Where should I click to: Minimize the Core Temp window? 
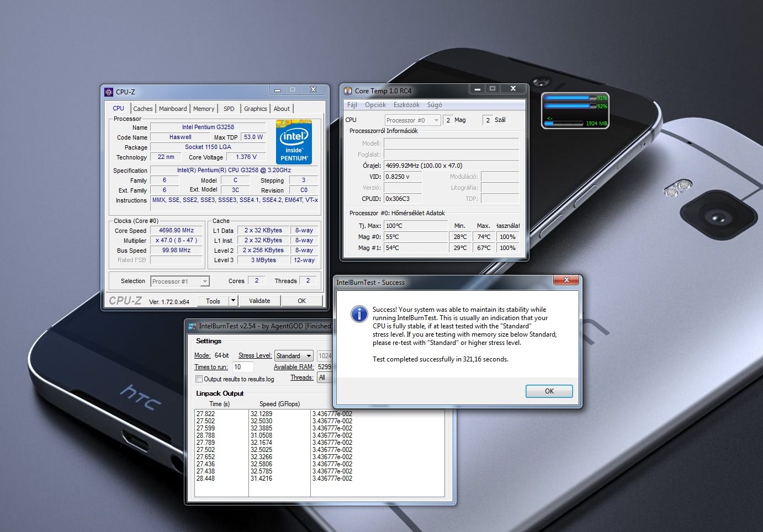477,88
